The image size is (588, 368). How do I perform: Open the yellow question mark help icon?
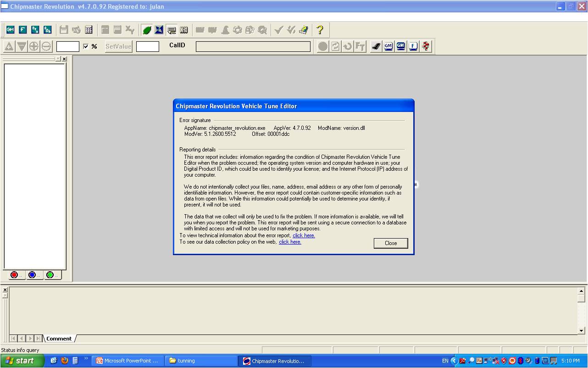[x=320, y=30]
